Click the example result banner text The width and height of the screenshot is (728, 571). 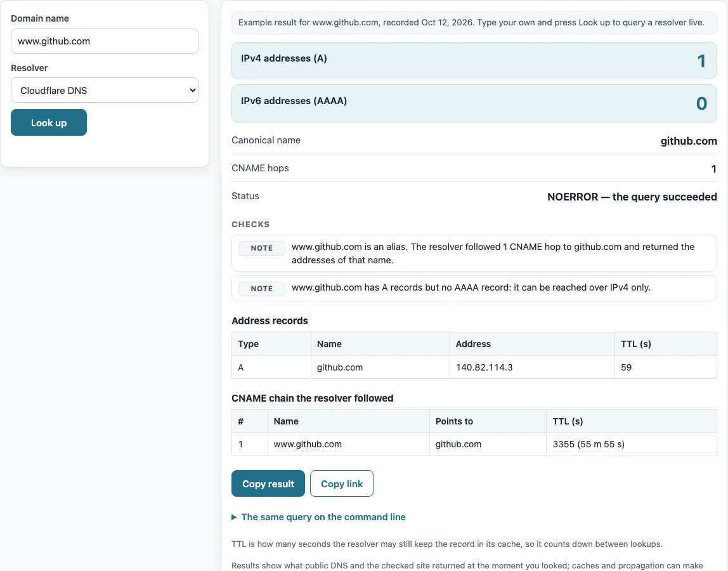click(x=471, y=22)
